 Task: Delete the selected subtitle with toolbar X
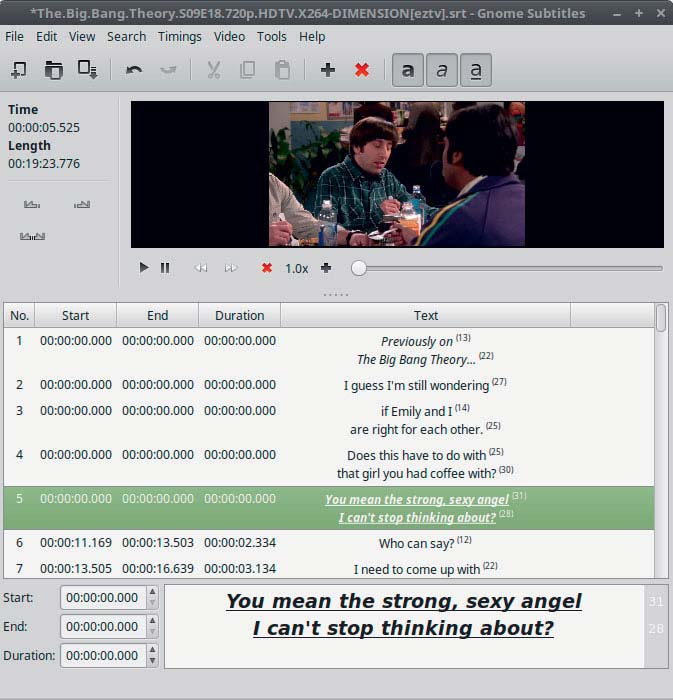point(361,70)
